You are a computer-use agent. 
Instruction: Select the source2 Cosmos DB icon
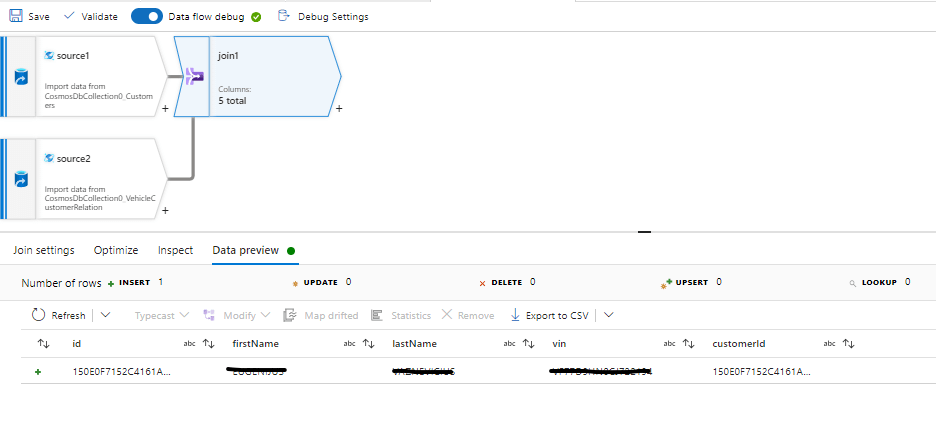tap(21, 180)
